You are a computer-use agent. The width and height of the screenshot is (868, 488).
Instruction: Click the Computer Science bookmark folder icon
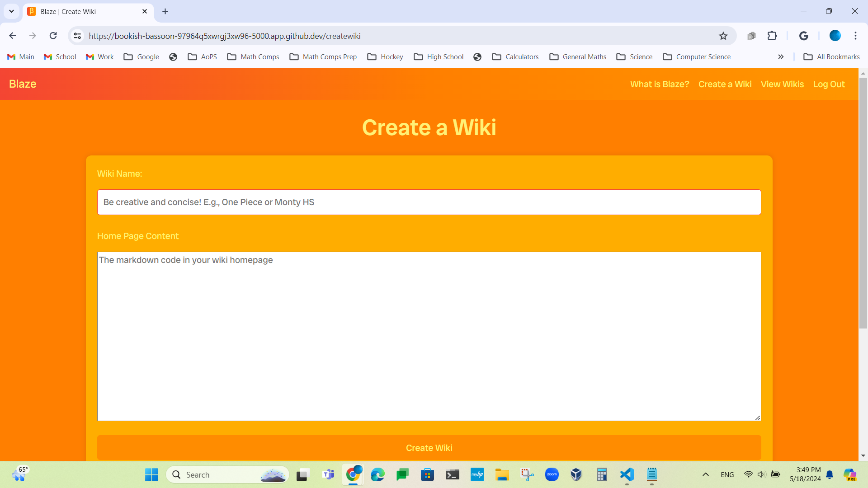pyautogui.click(x=667, y=56)
